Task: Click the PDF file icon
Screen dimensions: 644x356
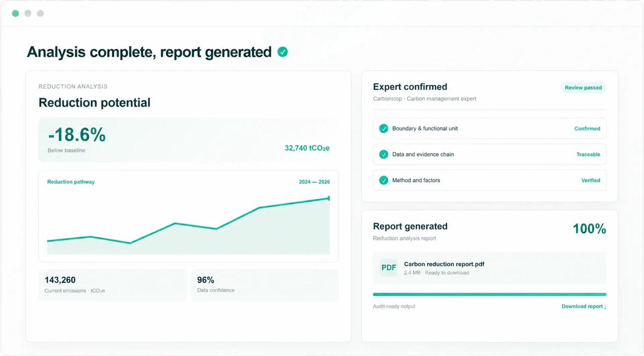Action: 389,267
